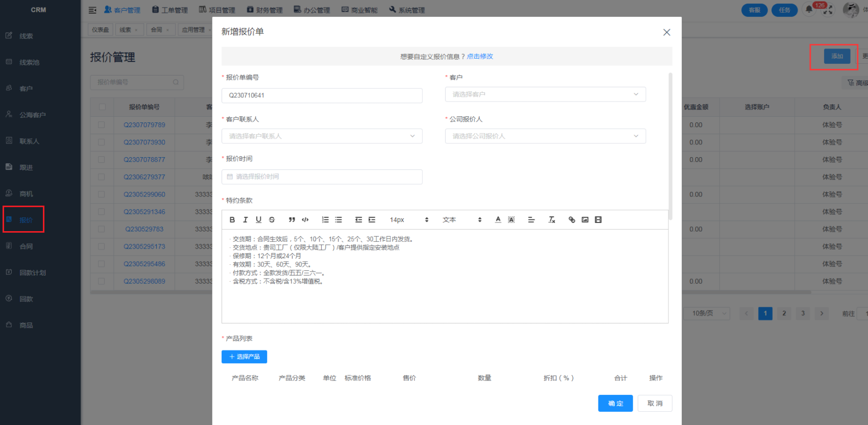The width and height of the screenshot is (868, 425).
Task: Open 商品 in the sidebar
Action: point(26,326)
